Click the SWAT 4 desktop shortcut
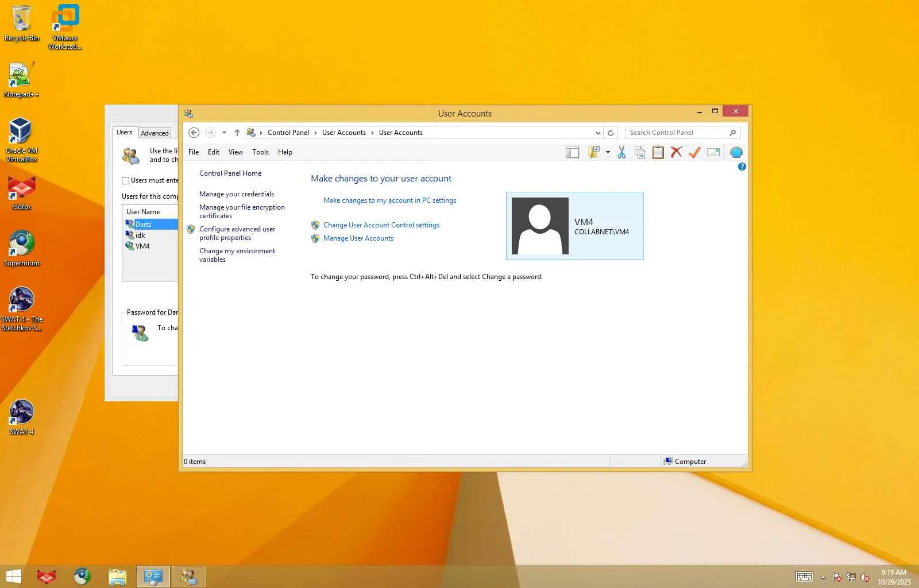Image resolution: width=919 pixels, height=588 pixels. pyautogui.click(x=22, y=417)
